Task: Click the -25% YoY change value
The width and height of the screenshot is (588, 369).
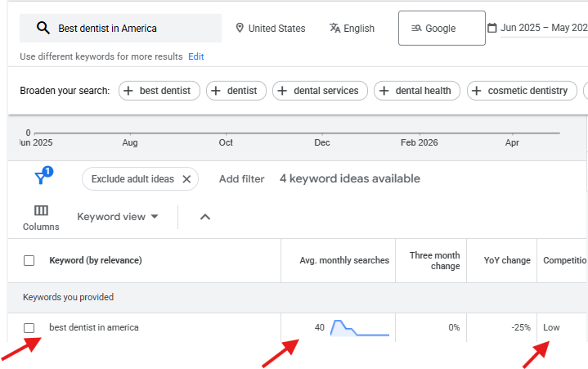Action: click(521, 327)
